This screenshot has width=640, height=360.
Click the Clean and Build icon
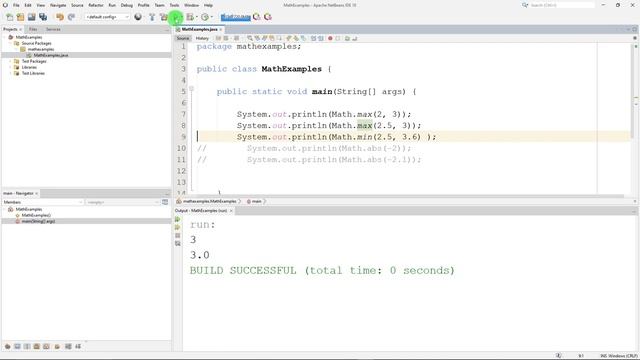(164, 17)
